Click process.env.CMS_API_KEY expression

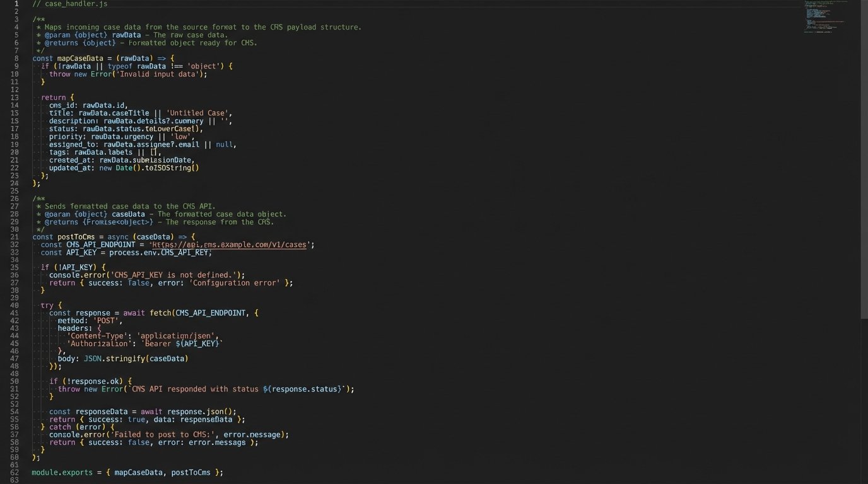[x=160, y=253]
